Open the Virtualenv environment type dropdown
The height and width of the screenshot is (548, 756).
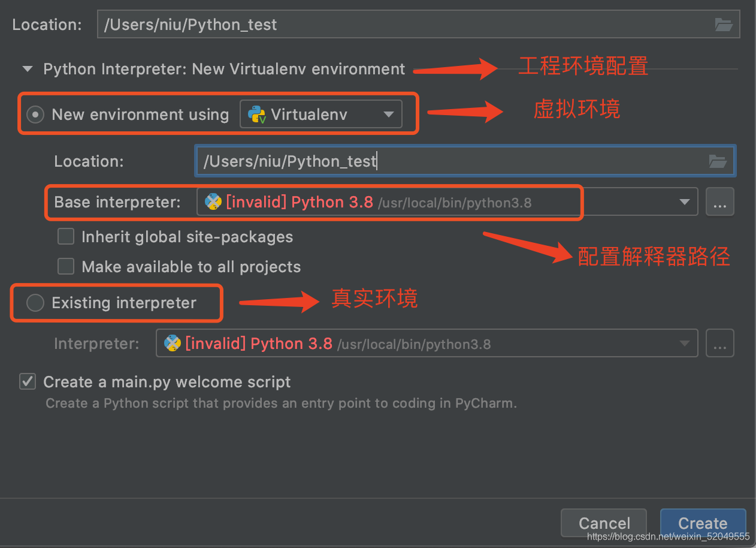pyautogui.click(x=321, y=114)
